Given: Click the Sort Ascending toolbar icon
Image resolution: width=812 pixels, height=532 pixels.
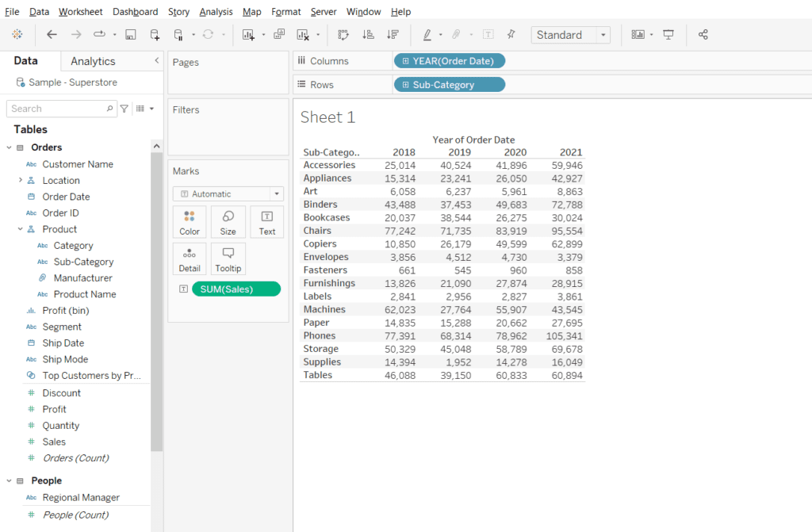Looking at the screenshot, I should point(366,35).
